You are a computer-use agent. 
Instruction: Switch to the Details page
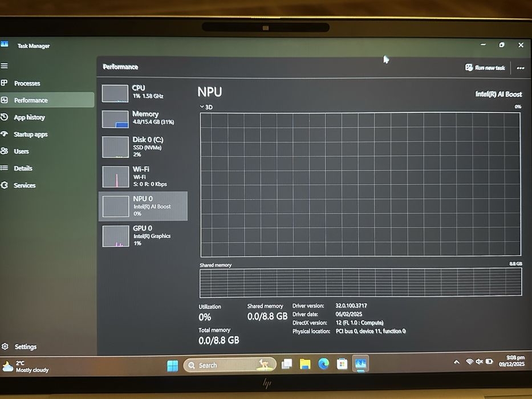coord(23,168)
